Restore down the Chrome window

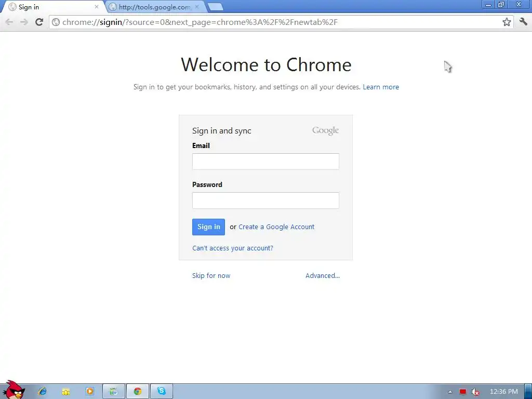coord(501,4)
